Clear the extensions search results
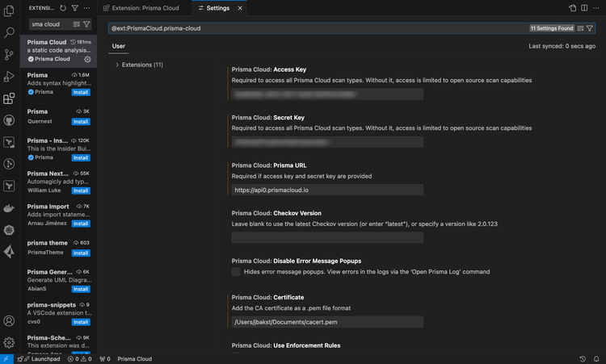Image resolution: width=606 pixels, height=364 pixels. pos(77,24)
